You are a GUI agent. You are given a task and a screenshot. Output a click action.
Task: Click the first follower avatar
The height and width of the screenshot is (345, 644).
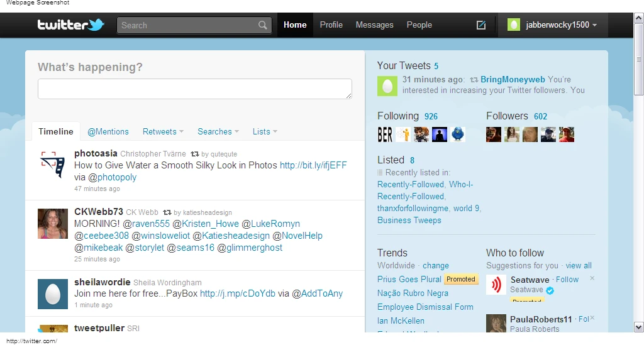494,134
